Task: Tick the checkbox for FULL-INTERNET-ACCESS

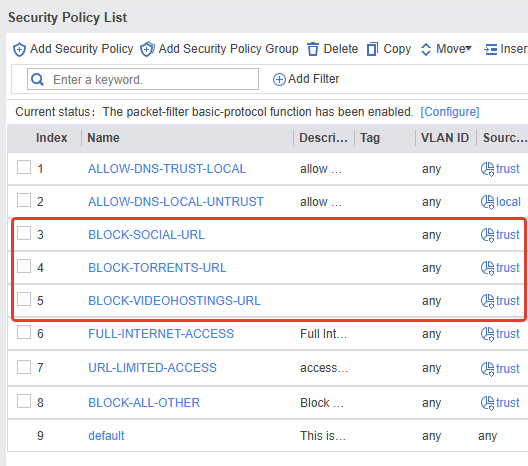Action: point(24,332)
